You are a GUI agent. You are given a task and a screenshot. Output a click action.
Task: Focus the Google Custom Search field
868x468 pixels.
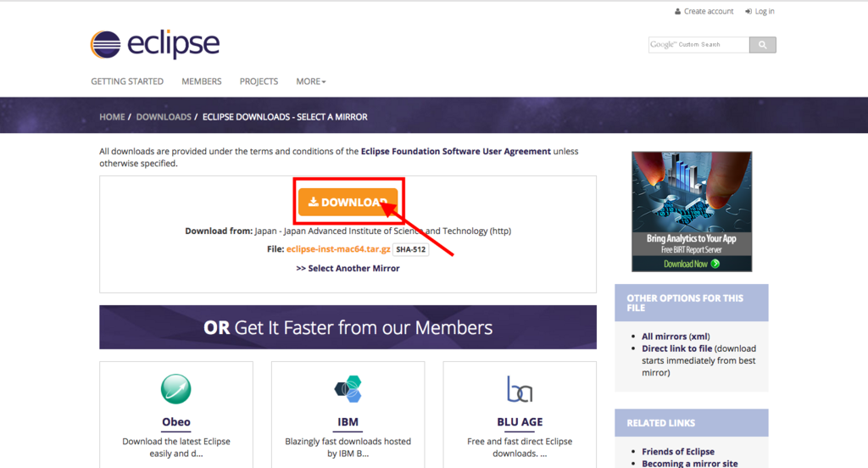click(x=698, y=45)
